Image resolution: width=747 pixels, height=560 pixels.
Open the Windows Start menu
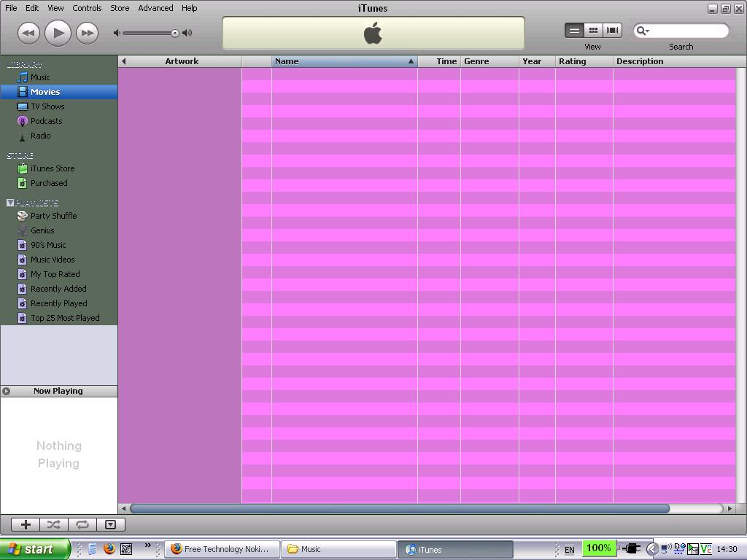[x=34, y=549]
